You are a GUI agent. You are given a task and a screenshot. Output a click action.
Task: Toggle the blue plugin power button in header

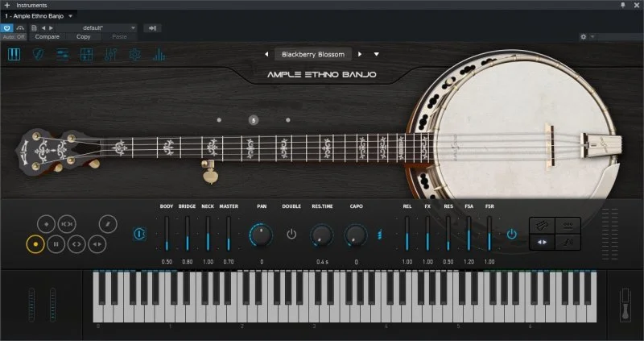tap(7, 28)
